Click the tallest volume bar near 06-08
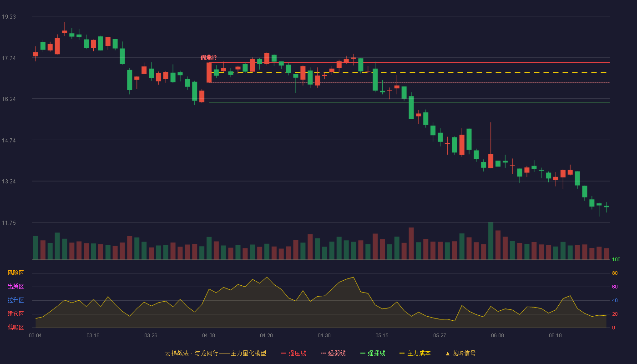637x364 pixels. click(x=490, y=241)
